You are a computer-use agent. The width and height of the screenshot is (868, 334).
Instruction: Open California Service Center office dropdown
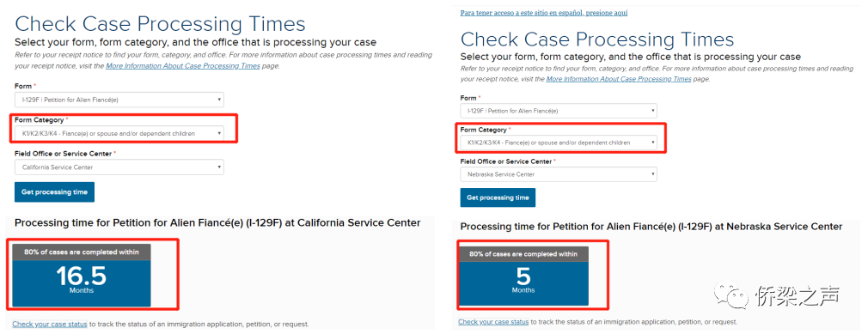(x=119, y=167)
